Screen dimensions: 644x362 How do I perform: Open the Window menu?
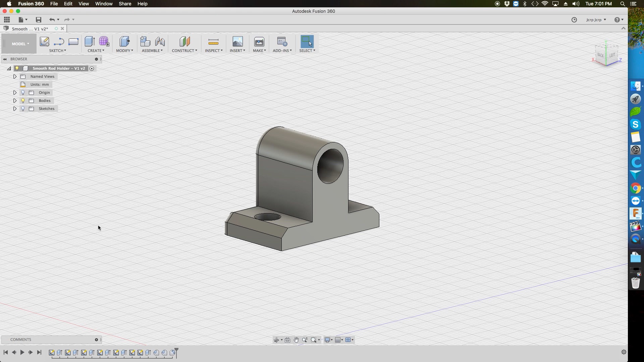(104, 4)
